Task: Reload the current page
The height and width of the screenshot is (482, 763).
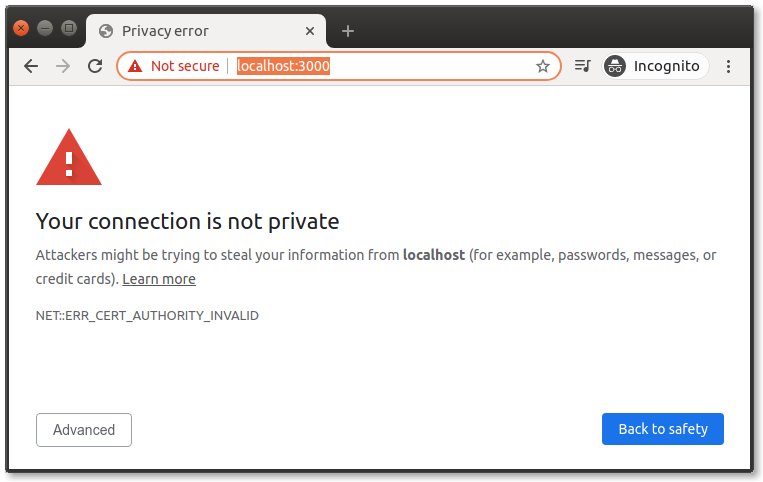Action: (95, 66)
